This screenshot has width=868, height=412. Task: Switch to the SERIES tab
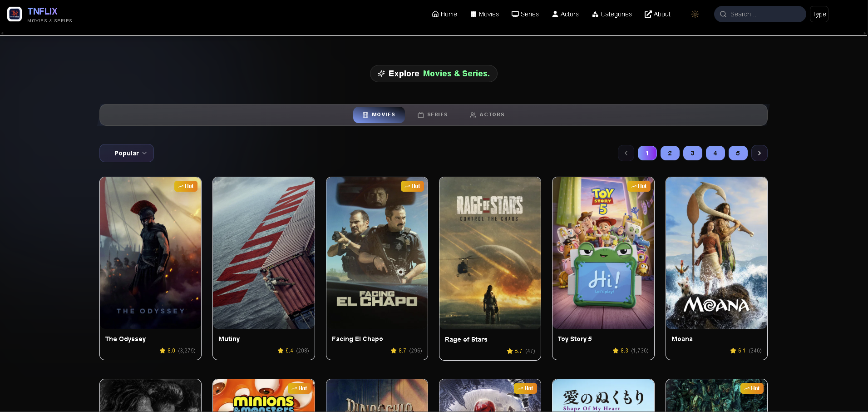433,115
